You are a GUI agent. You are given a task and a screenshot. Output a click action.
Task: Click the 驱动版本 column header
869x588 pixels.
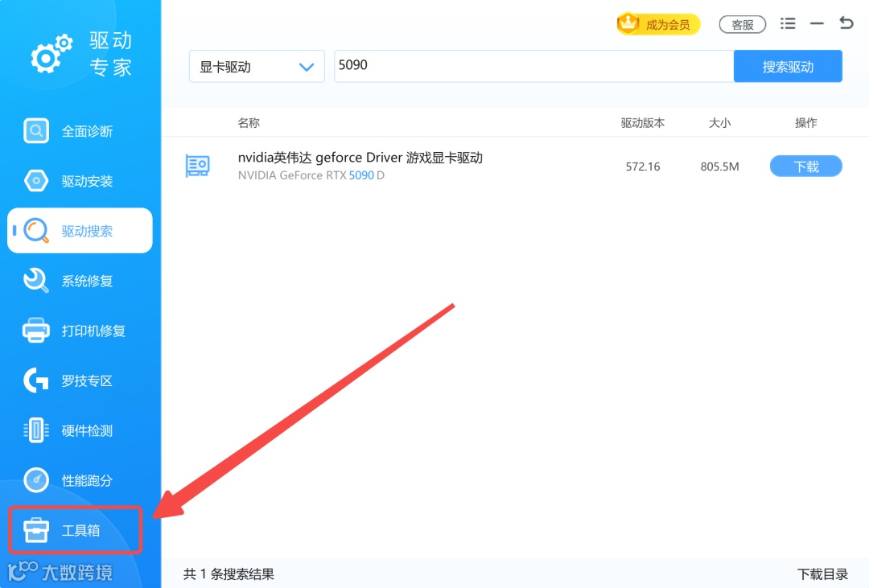click(642, 122)
